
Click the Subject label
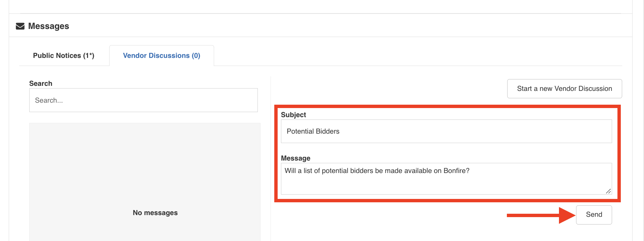click(293, 115)
